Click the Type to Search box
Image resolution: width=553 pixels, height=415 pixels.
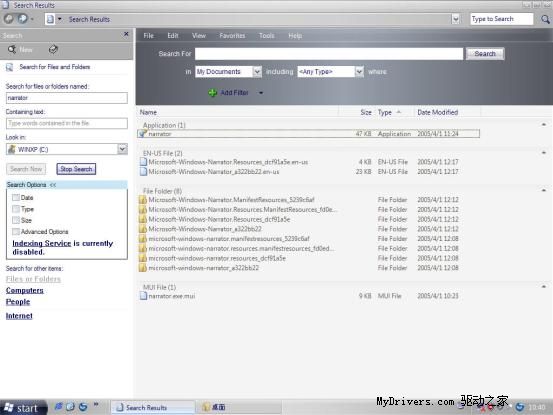pyautogui.click(x=502, y=19)
